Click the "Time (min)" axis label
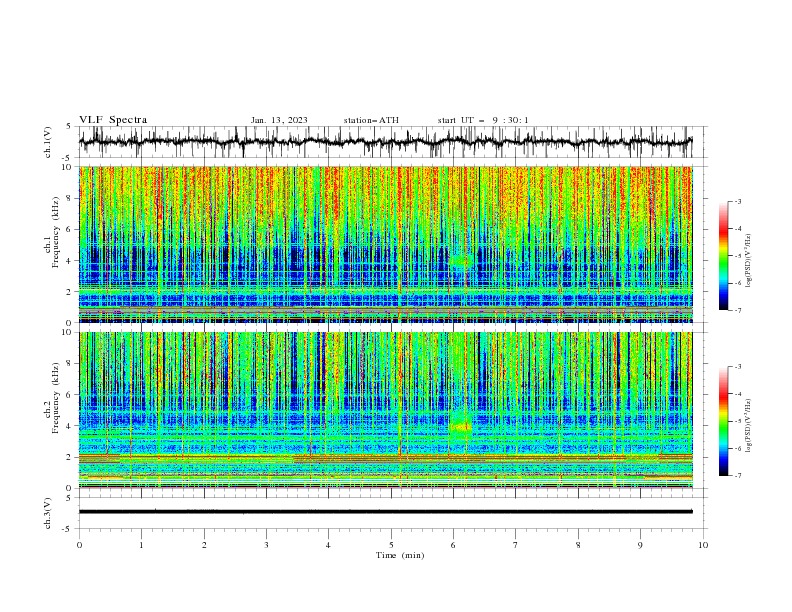The height and width of the screenshot is (612, 792). pos(400,555)
